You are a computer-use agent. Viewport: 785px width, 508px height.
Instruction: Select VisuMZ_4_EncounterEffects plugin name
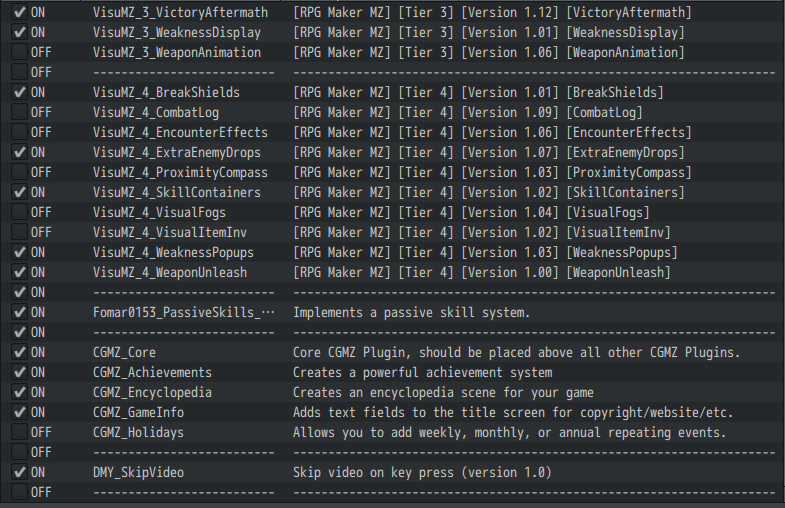180,133
